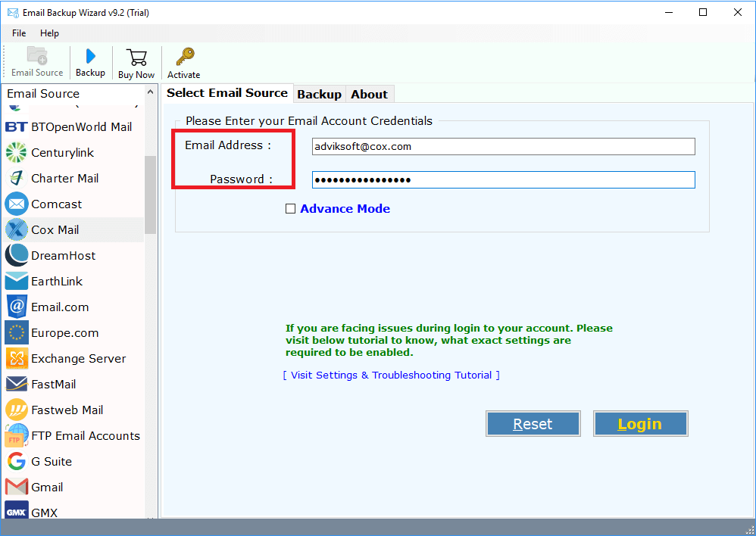Select FastMail in source list
This screenshot has width=756, height=536.
click(x=73, y=384)
